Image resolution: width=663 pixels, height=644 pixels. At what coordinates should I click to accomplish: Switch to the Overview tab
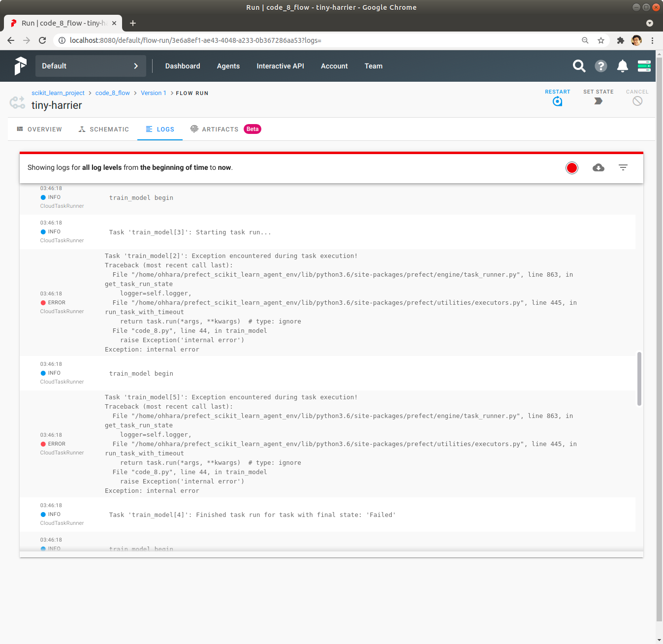pyautogui.click(x=39, y=129)
